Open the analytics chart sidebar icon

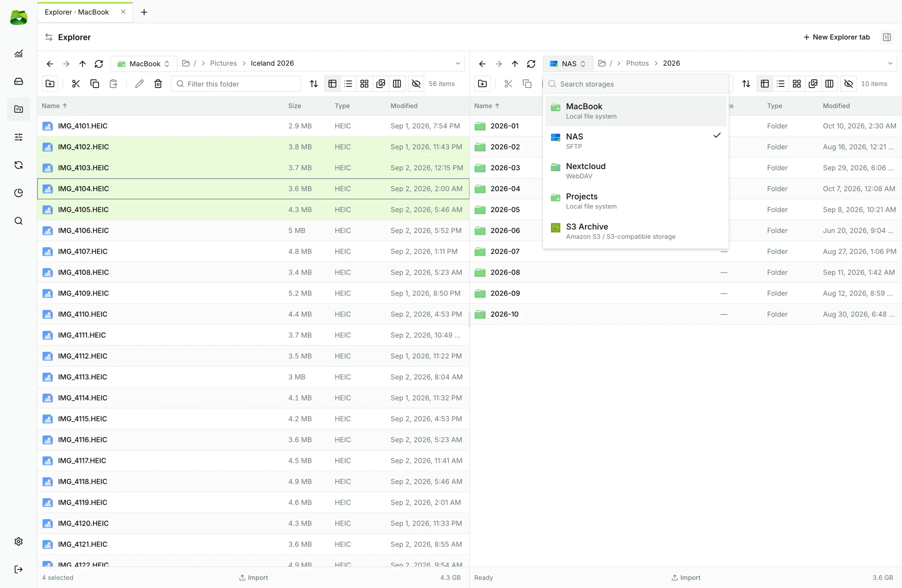(18, 54)
